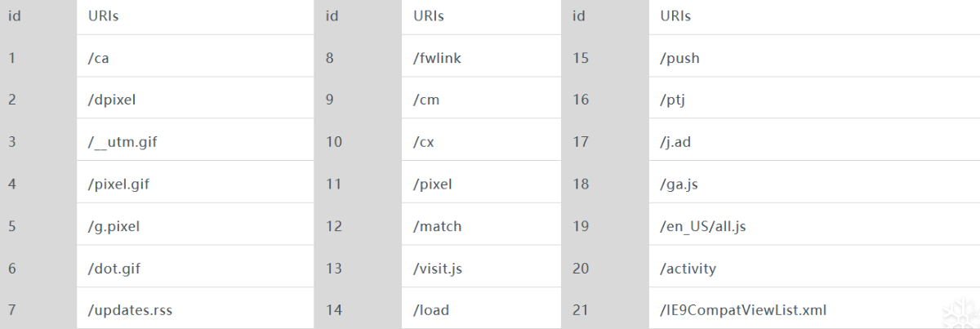The width and height of the screenshot is (980, 329).
Task: Click the /j.ad URI entry
Action: [x=676, y=142]
